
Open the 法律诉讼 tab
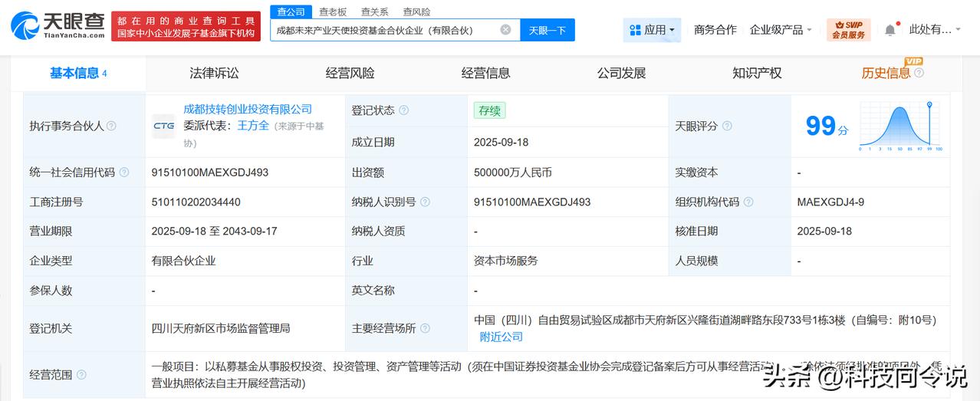point(214,73)
